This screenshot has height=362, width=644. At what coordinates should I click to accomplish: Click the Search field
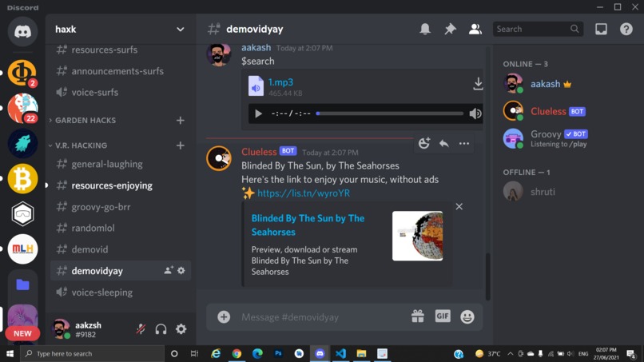(x=538, y=30)
